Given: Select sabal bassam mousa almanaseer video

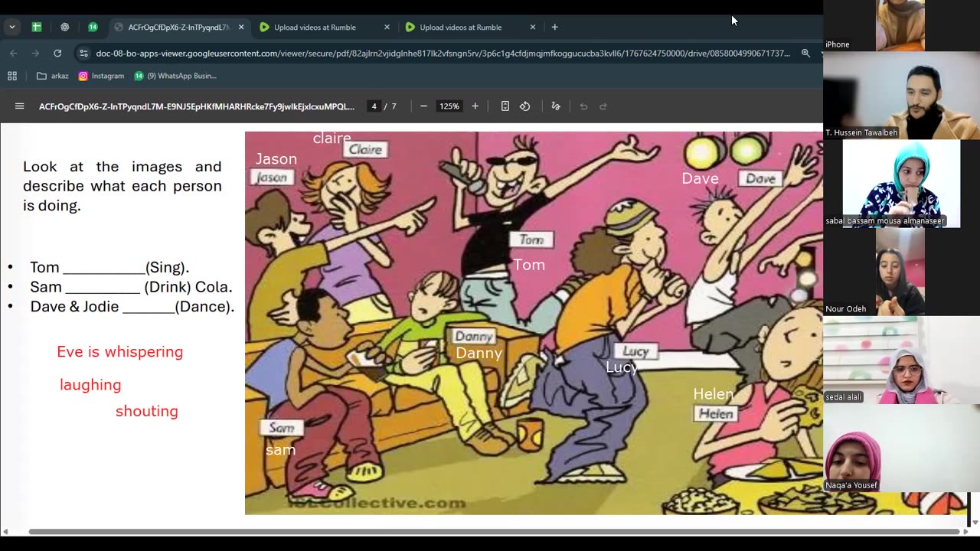Looking at the screenshot, I should point(901,184).
